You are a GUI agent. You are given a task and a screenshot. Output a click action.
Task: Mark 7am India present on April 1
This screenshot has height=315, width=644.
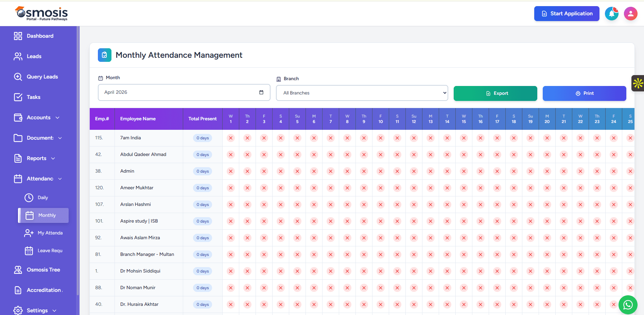pos(230,138)
